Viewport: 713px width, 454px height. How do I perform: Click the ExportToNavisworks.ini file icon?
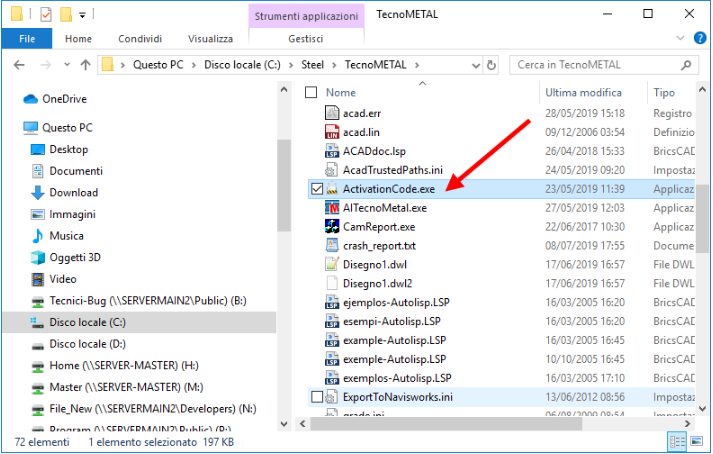click(x=332, y=397)
